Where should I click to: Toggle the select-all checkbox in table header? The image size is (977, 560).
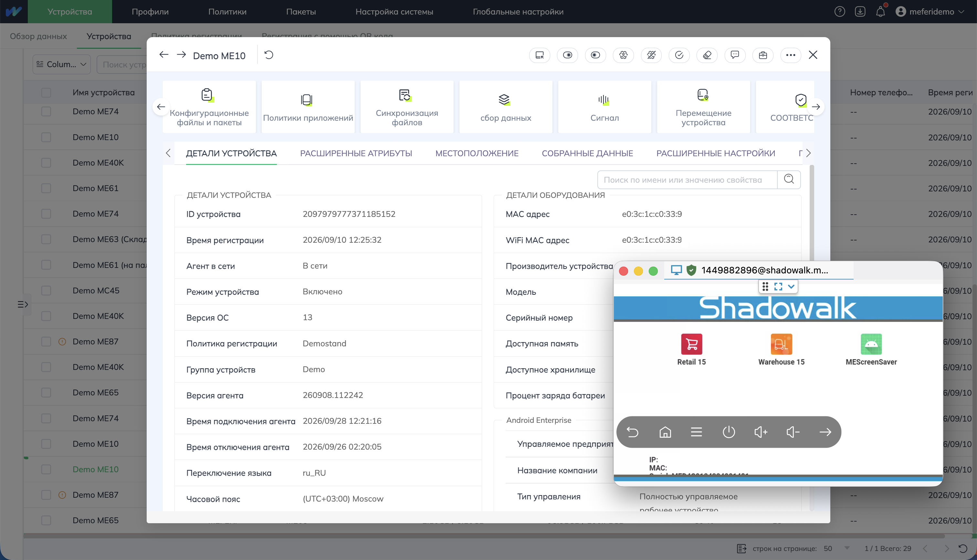[x=46, y=92]
